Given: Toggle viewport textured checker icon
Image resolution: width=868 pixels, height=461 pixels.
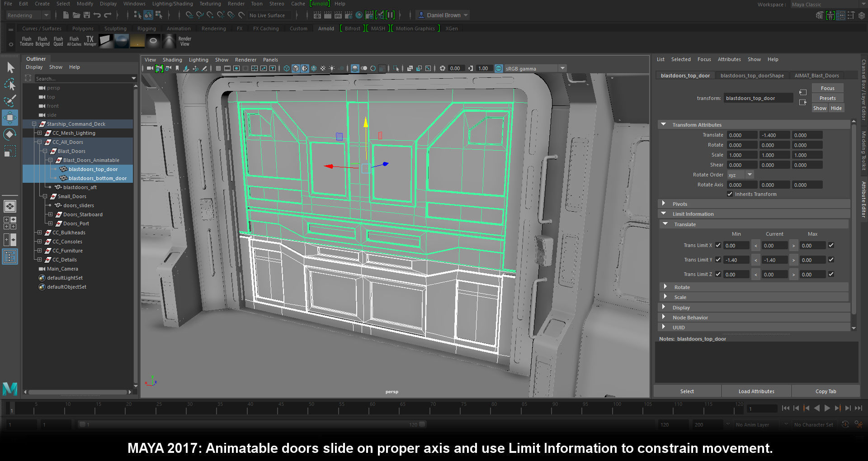Looking at the screenshot, I should [323, 69].
